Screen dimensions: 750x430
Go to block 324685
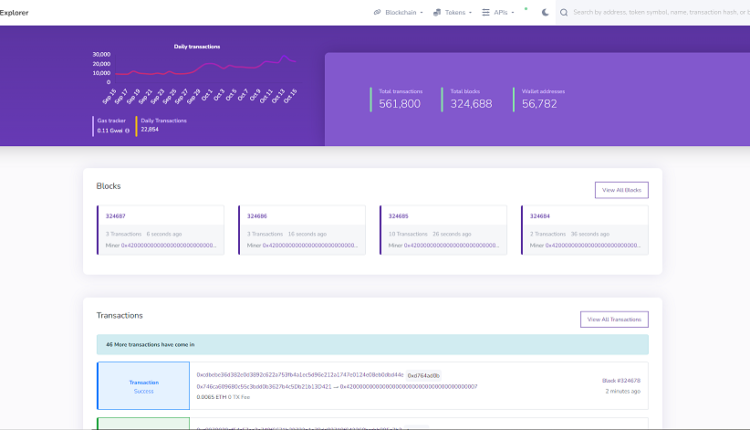pyautogui.click(x=398, y=216)
